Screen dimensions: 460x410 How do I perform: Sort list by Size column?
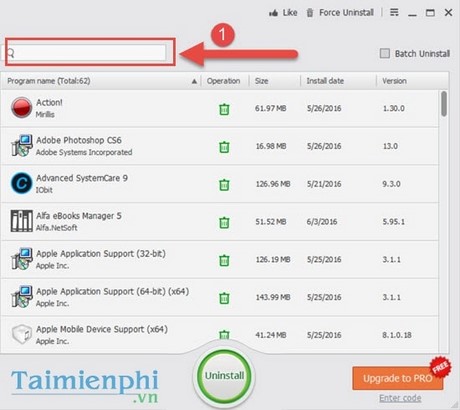coord(261,81)
